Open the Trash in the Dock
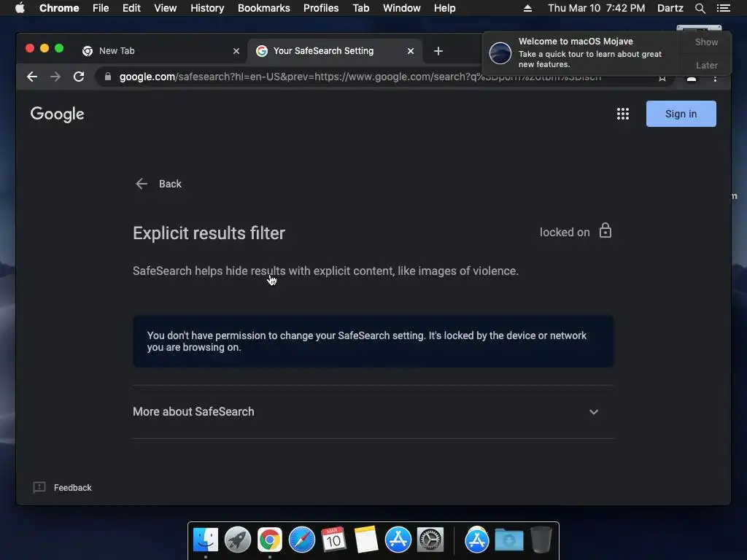Image resolution: width=747 pixels, height=560 pixels. click(x=541, y=540)
